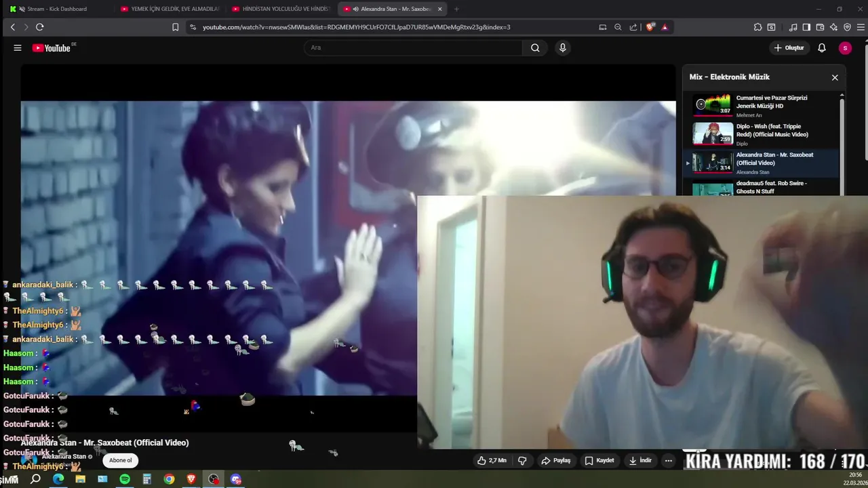The image size is (868, 488).
Task: Focus the YouTube 'Ara' search field
Action: pos(413,48)
